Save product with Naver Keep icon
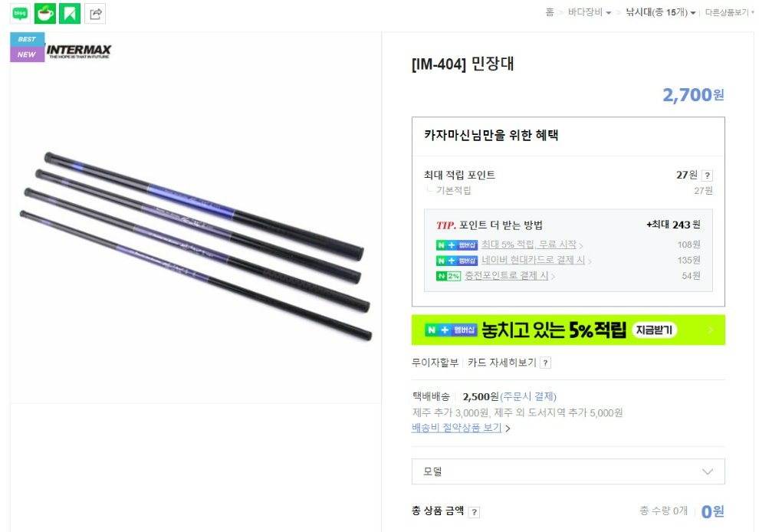Image resolution: width=759 pixels, height=532 pixels. point(70,14)
